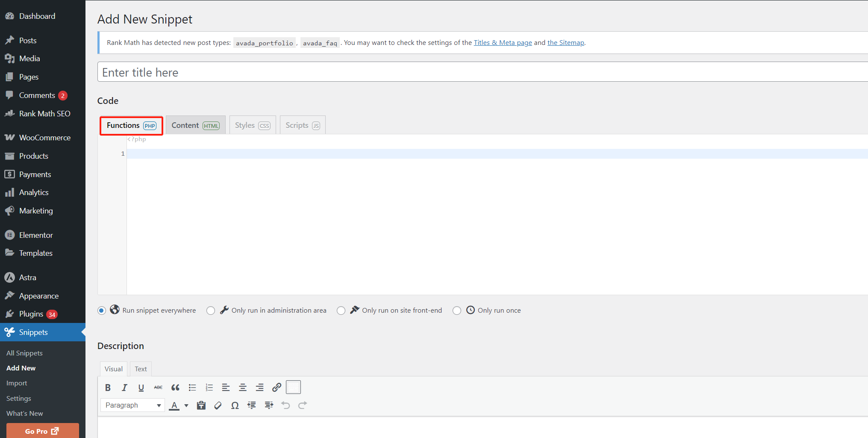Insert a hyperlink in the description

tap(277, 387)
